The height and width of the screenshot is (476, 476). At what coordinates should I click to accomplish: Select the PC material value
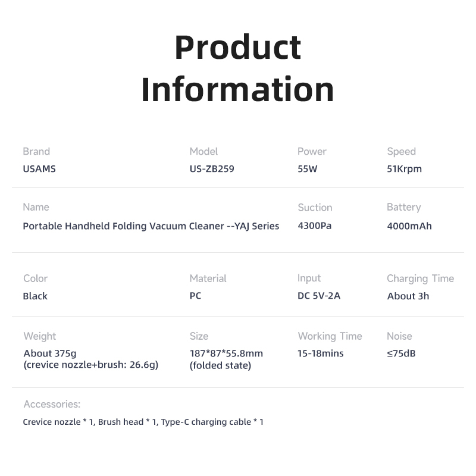[x=195, y=296]
